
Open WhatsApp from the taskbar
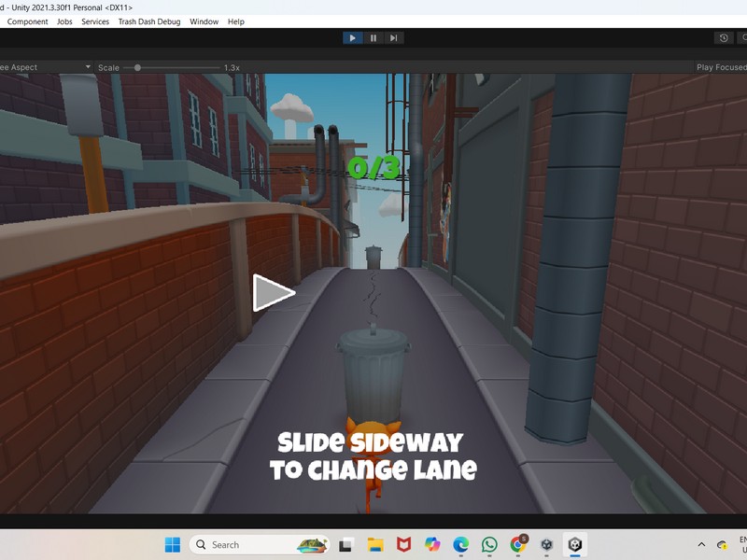pos(489,544)
